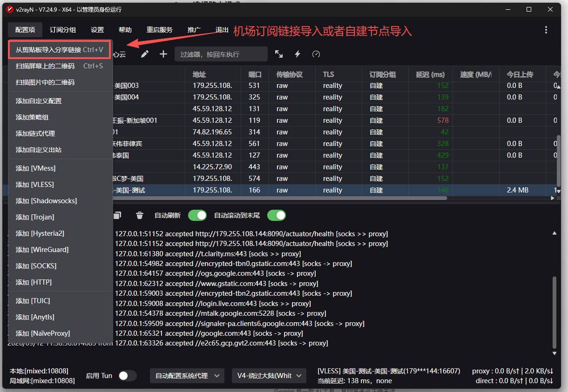Screen dimensions: 568x392
Task: Open the 订阅分组 menu
Action: [x=63, y=30]
